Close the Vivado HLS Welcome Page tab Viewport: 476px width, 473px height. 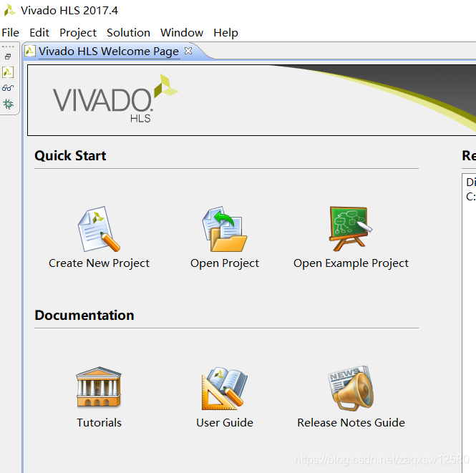pyautogui.click(x=188, y=51)
